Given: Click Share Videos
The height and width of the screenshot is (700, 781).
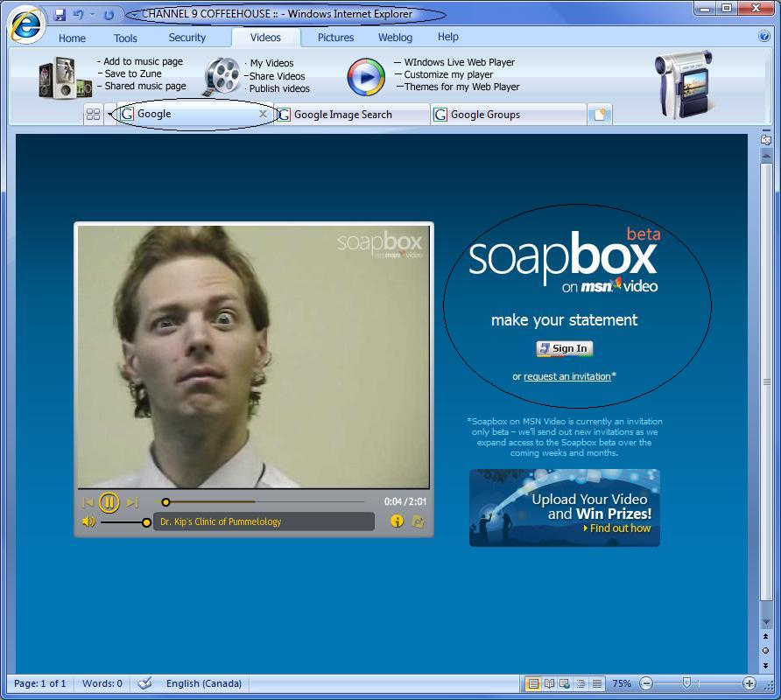Looking at the screenshot, I should (x=277, y=76).
